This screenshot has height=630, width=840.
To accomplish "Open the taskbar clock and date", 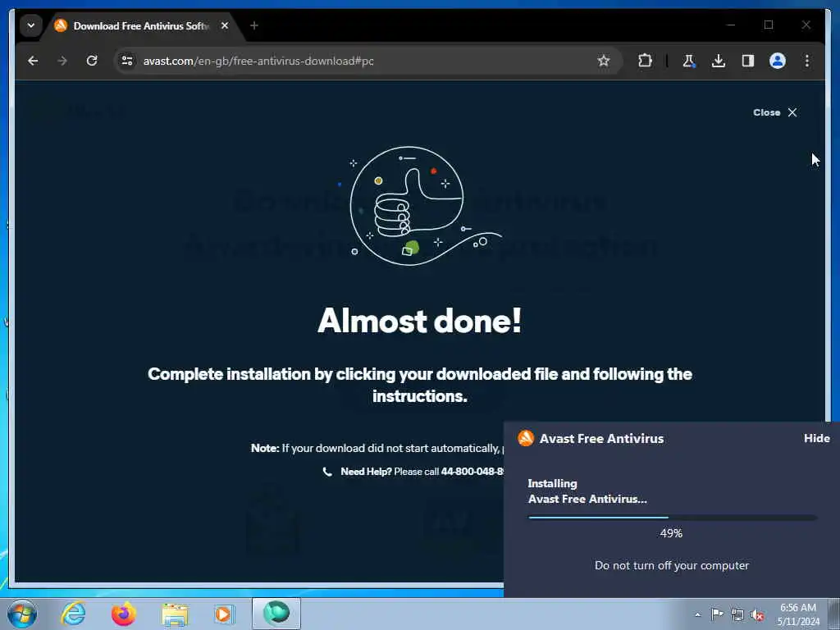I will (x=798, y=614).
